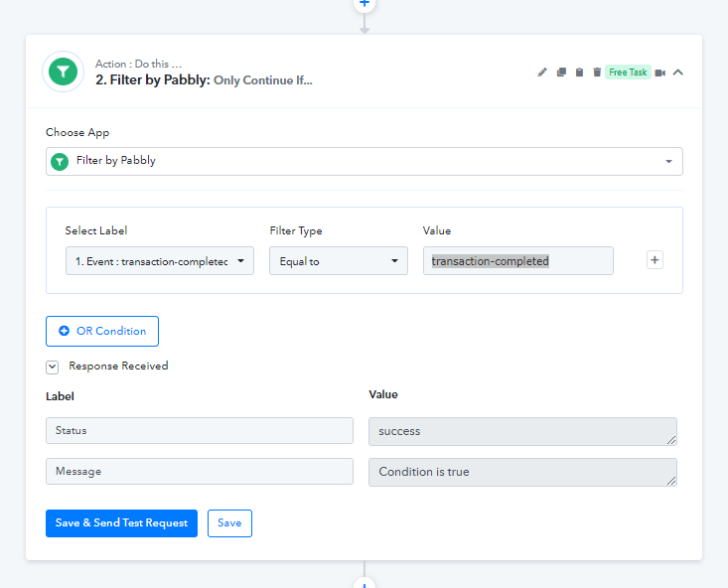Add a step via plus icon below
Image resolution: width=728 pixels, height=588 pixels.
(x=364, y=583)
